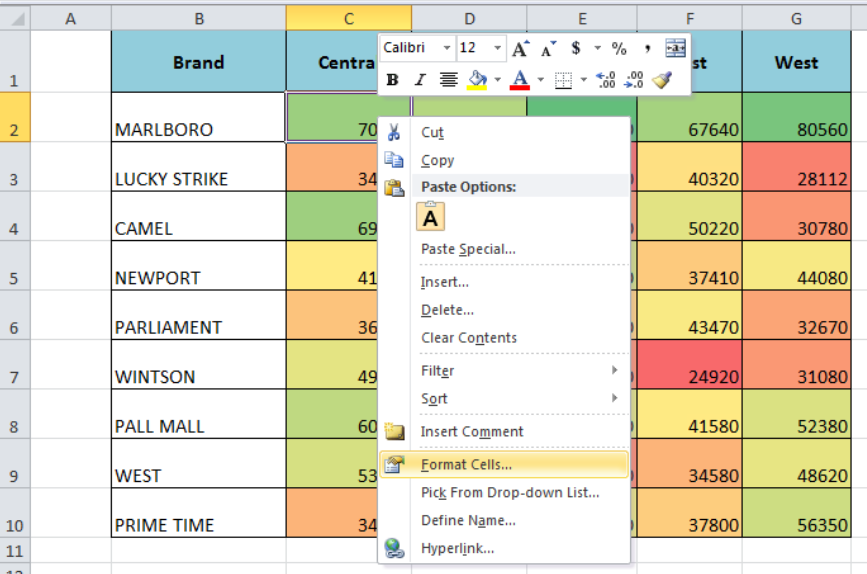Select cell with value 24920

pos(690,364)
